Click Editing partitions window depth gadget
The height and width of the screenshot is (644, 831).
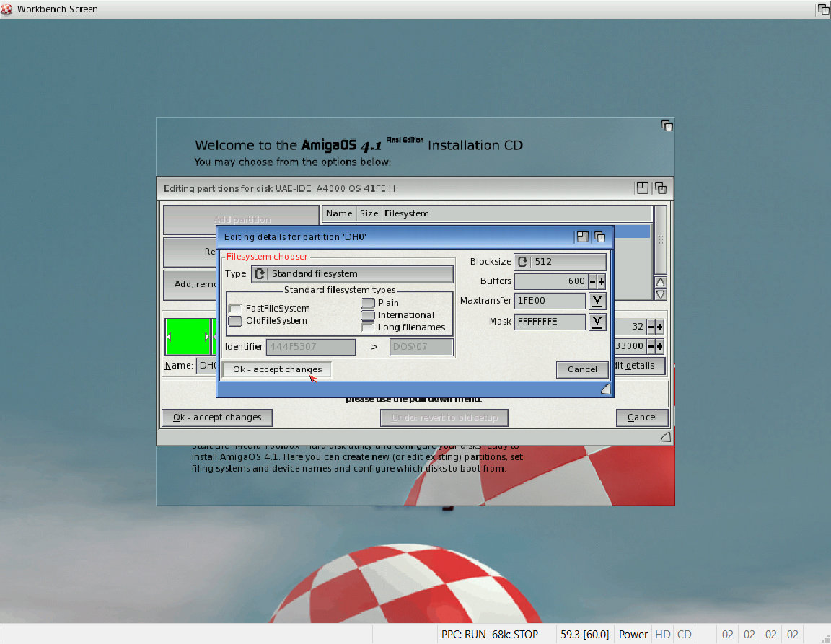(660, 188)
